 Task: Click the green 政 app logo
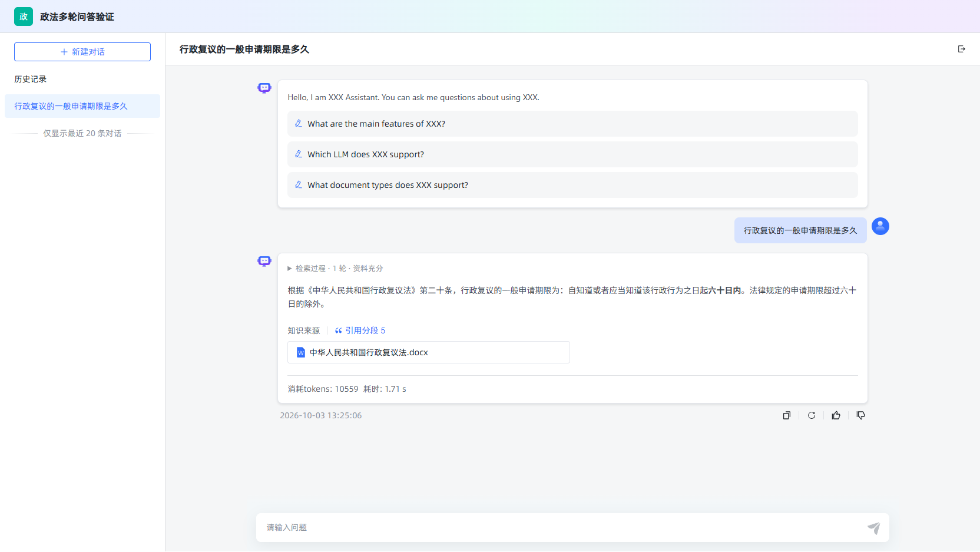click(x=24, y=16)
